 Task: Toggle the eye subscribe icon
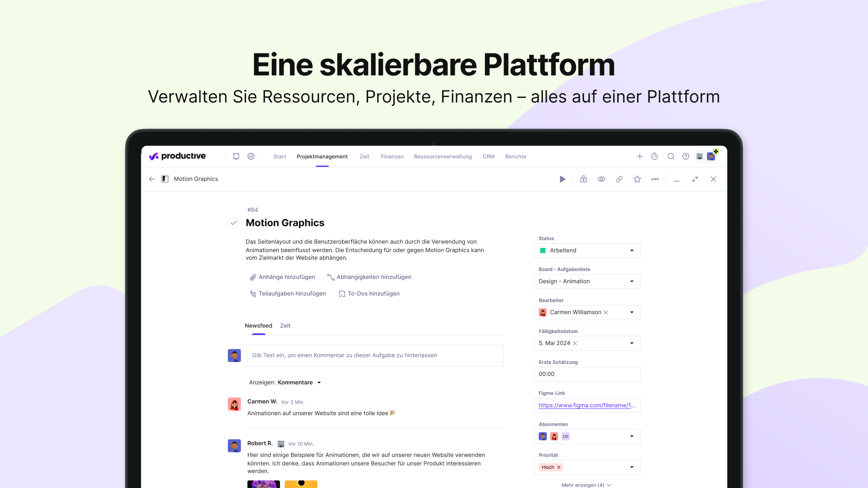[x=601, y=179]
